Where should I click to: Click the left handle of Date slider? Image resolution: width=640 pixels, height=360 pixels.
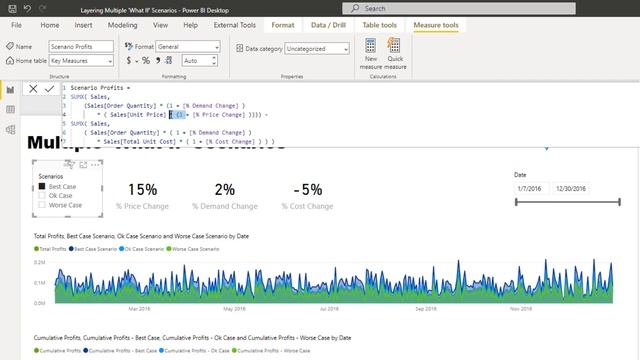516,202
